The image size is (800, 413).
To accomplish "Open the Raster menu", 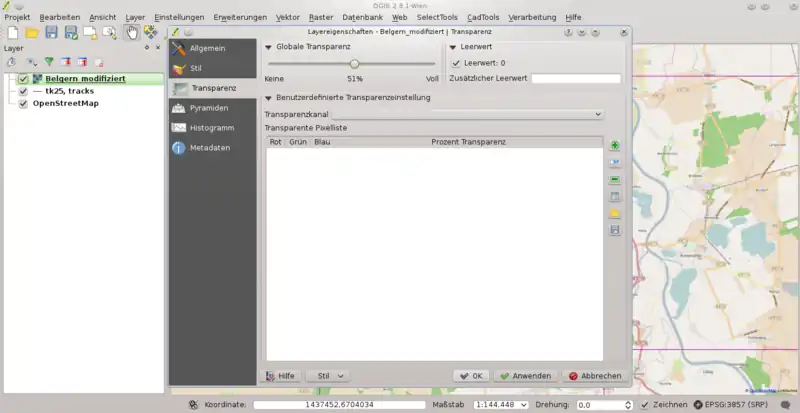I will 321,17.
